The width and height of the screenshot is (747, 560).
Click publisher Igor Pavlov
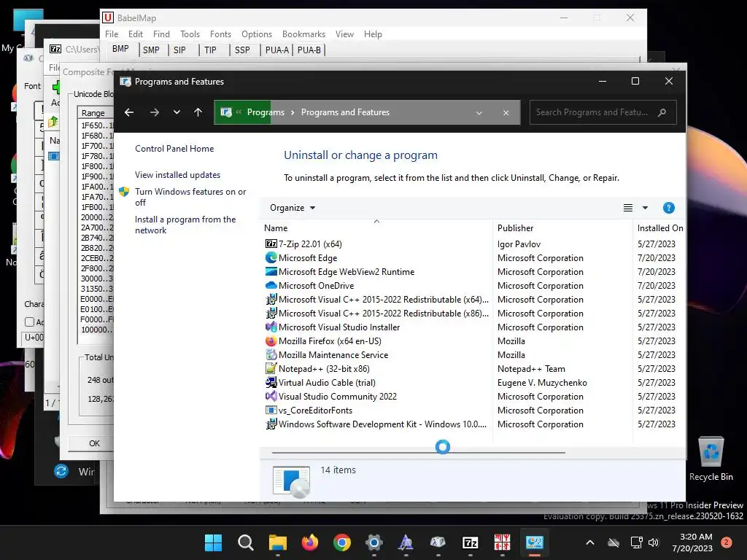(x=519, y=244)
